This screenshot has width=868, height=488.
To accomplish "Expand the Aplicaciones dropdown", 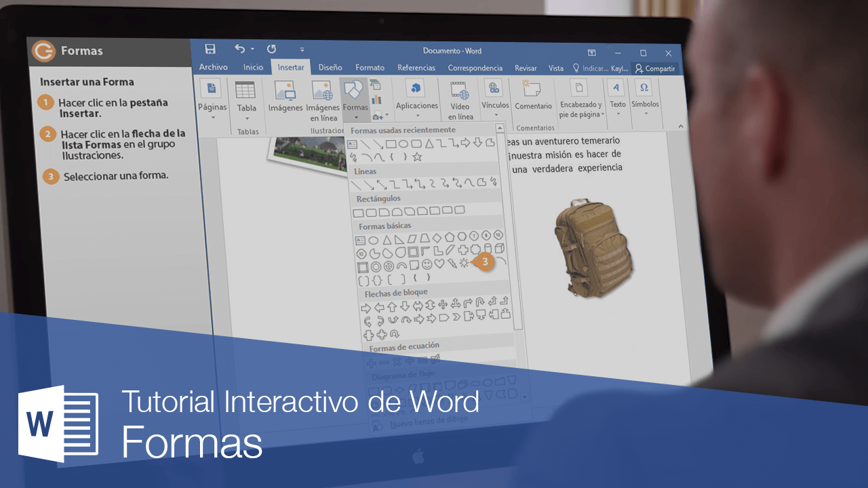I will (x=416, y=99).
